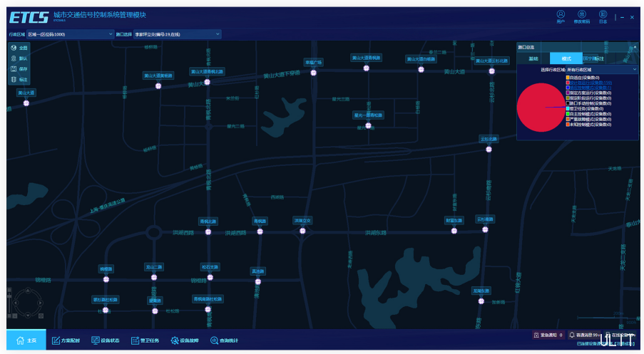This screenshot has width=644, height=354.
Task: Show full map with 全图 tool
Action: pyautogui.click(x=19, y=48)
